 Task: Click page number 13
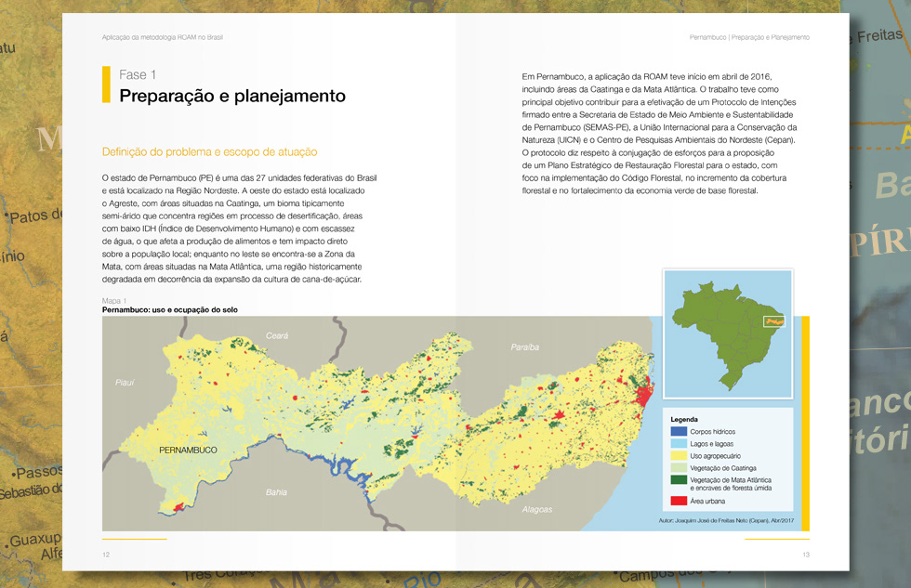(x=806, y=555)
